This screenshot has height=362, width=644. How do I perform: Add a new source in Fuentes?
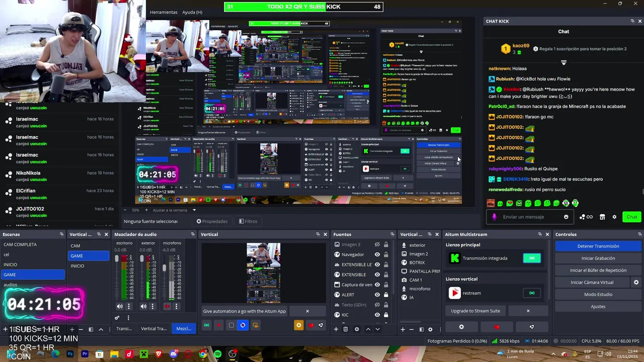(336, 329)
